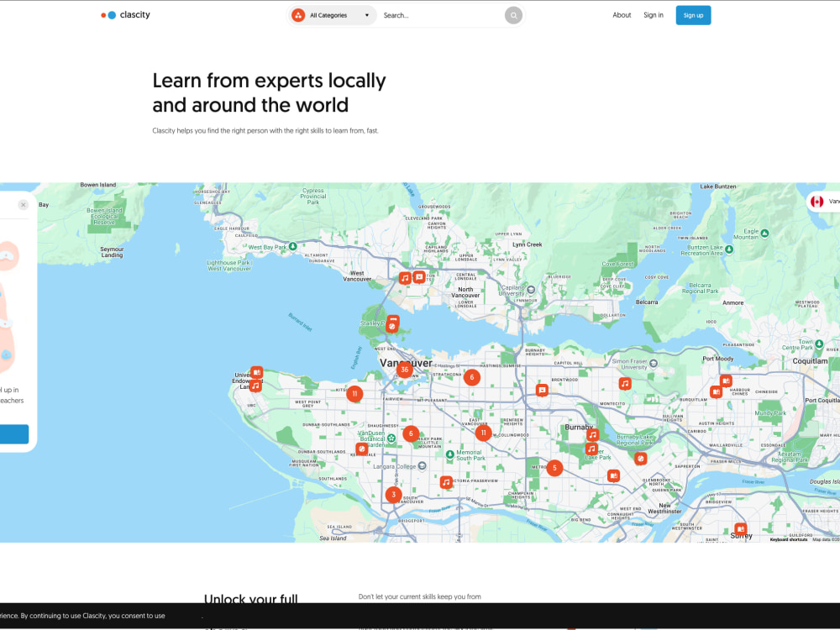Viewport: 840px width, 630px height.
Task: Select the chat marker near Brentwood
Action: (x=542, y=390)
